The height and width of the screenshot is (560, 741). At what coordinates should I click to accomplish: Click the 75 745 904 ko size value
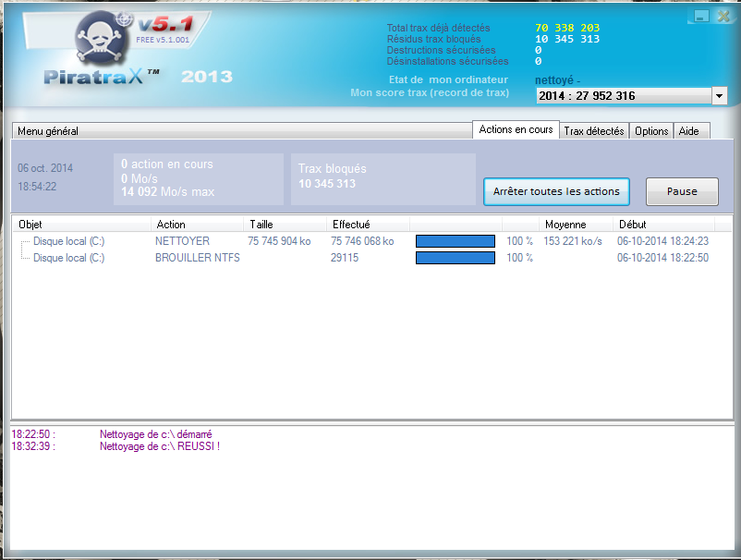(x=279, y=241)
